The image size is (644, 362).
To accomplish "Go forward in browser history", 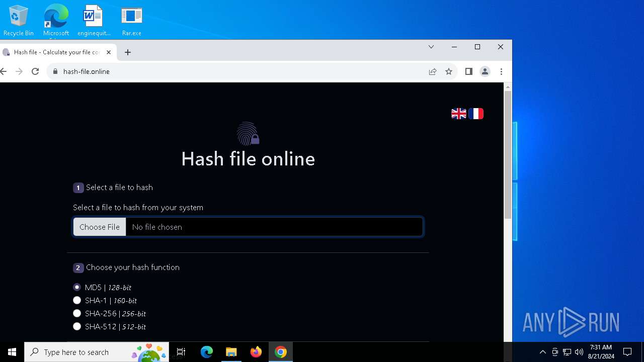I will [19, 71].
